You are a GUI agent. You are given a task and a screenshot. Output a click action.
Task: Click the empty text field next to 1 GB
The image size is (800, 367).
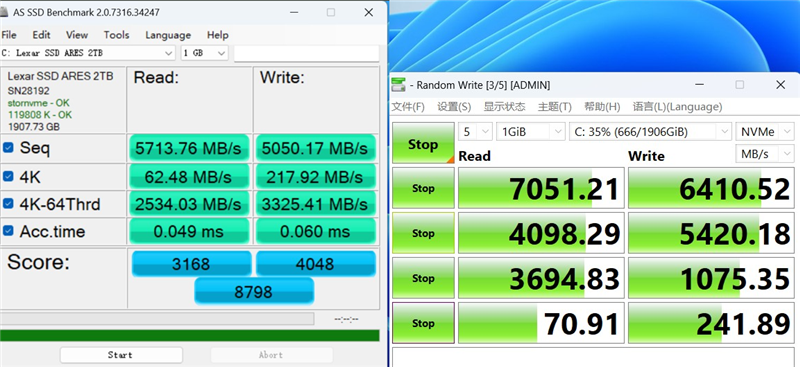click(306, 53)
